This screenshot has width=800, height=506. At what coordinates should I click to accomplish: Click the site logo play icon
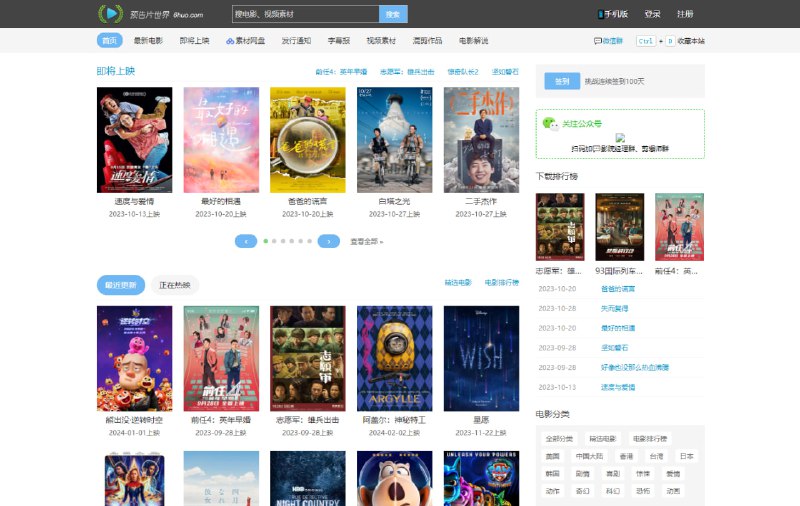pos(110,14)
